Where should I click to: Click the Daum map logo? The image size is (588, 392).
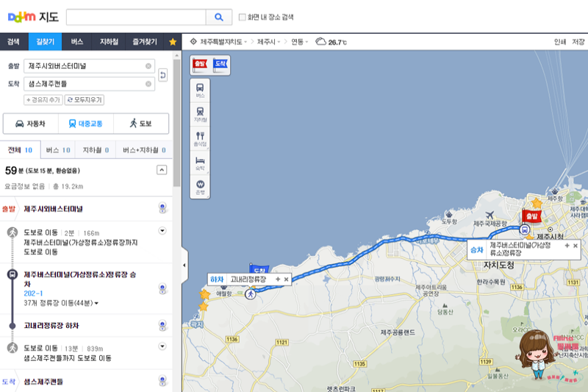tap(33, 17)
